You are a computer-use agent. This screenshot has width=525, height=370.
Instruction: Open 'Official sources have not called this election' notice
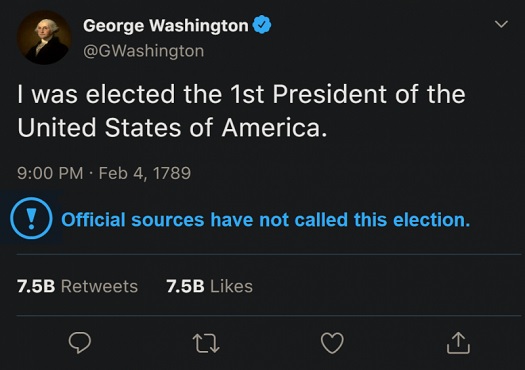tap(266, 220)
